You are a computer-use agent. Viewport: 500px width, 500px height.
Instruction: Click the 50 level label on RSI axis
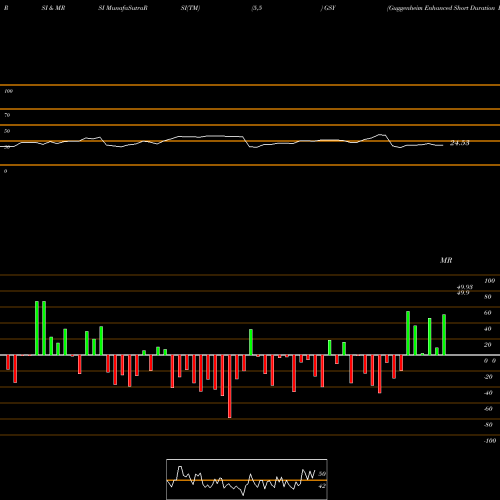(7, 131)
